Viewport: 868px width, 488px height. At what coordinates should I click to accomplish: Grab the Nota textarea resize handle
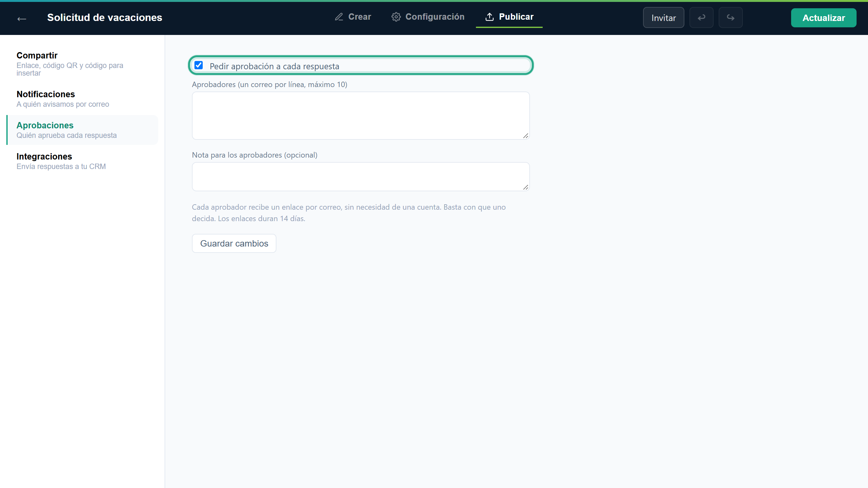[x=526, y=187]
